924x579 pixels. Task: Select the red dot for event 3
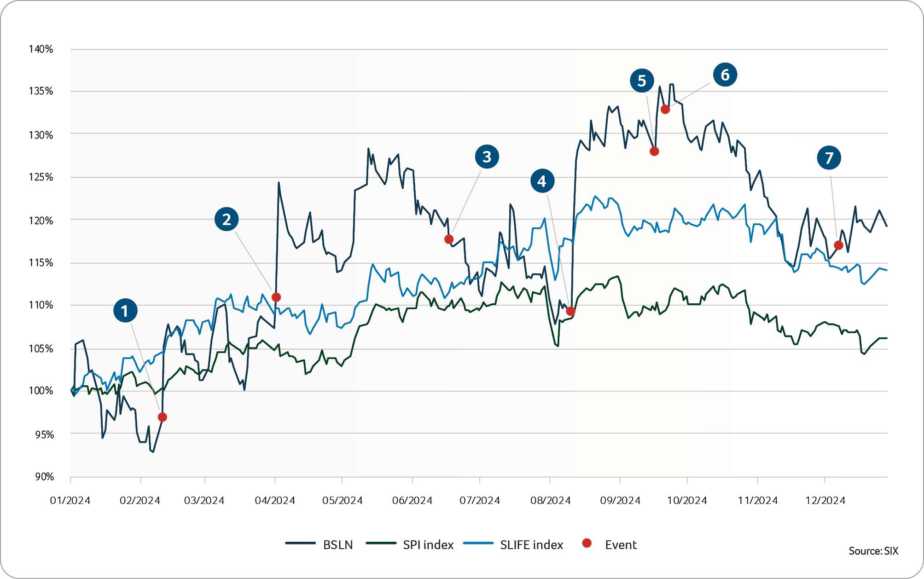click(x=449, y=239)
